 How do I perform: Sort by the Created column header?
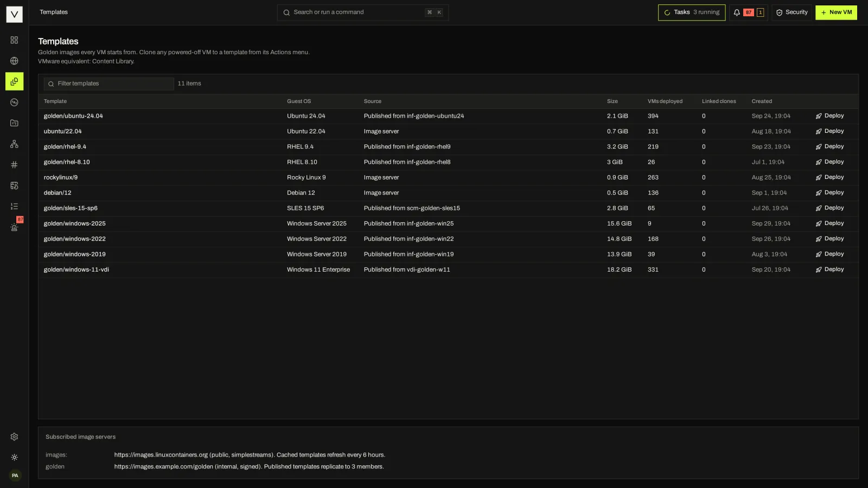point(762,101)
